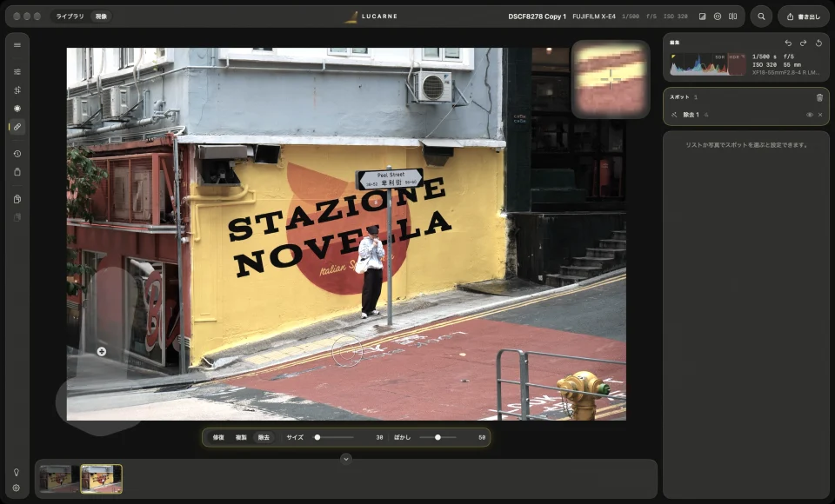This screenshot has height=504, width=835.
Task: Click the plus spot marker on photo
Action: tap(102, 351)
